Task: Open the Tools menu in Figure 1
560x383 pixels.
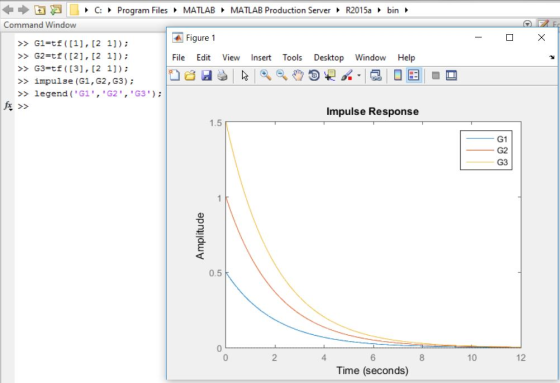Action: 292,58
